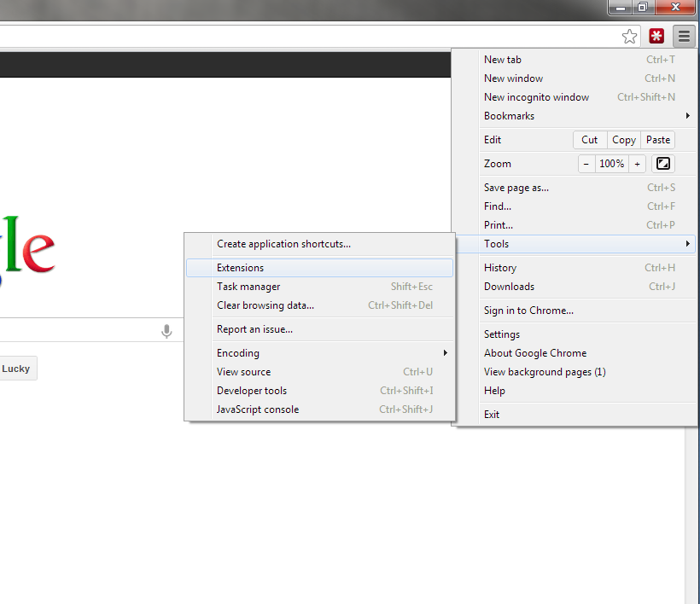Viewport: 700px width, 604px height.
Task: Click the red LastPass extension icon
Action: point(656,36)
